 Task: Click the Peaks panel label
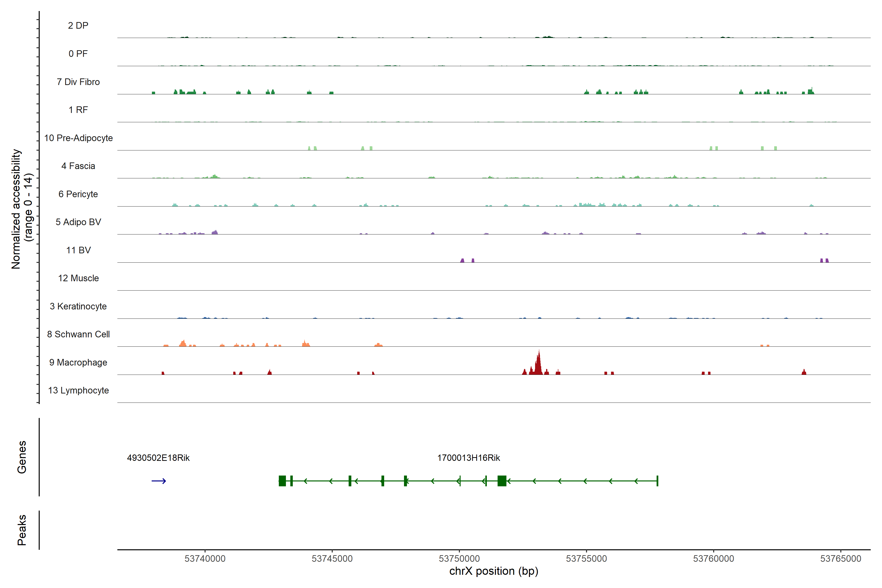click(x=22, y=530)
